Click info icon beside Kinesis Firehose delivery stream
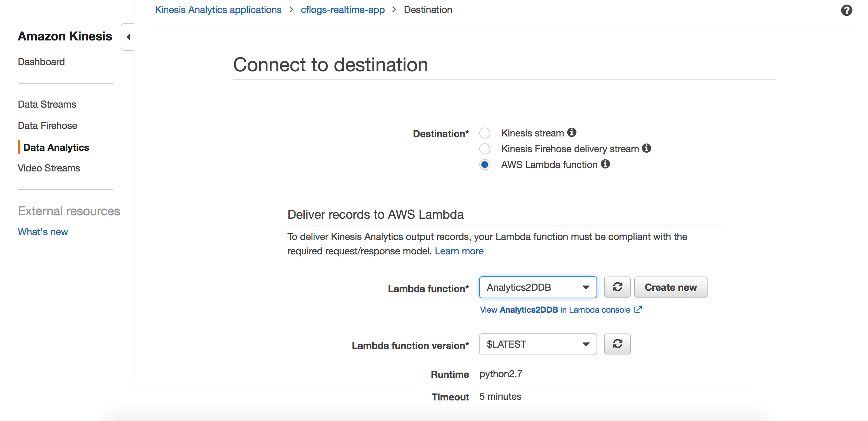This screenshot has width=868, height=421. (x=647, y=148)
